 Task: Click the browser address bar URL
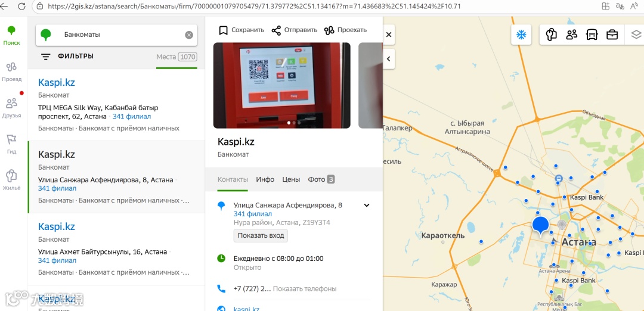254,6
